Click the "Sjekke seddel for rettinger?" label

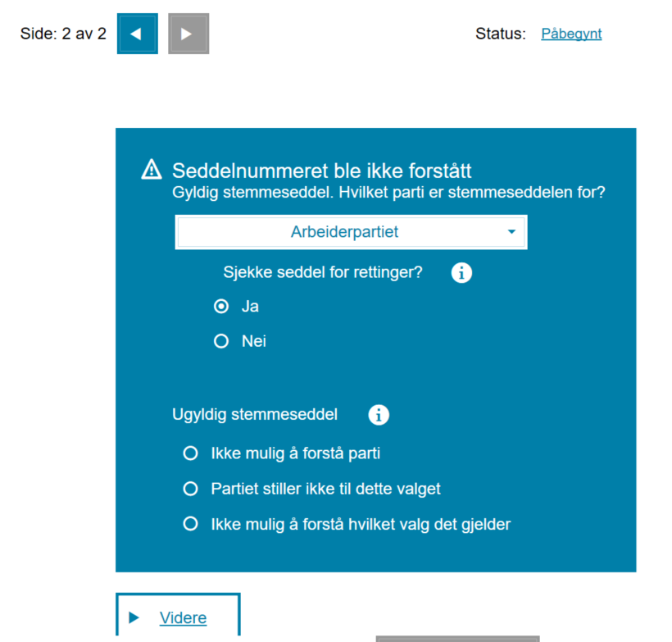tap(323, 272)
